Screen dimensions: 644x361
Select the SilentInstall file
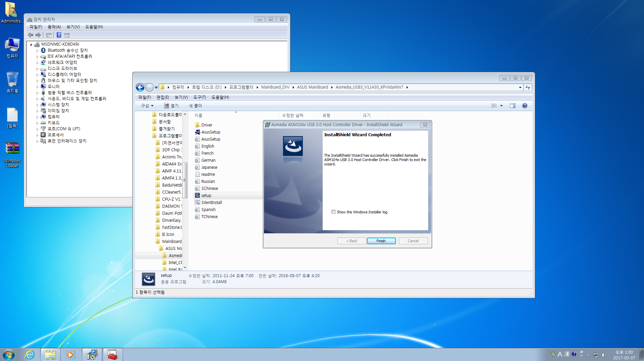(212, 202)
